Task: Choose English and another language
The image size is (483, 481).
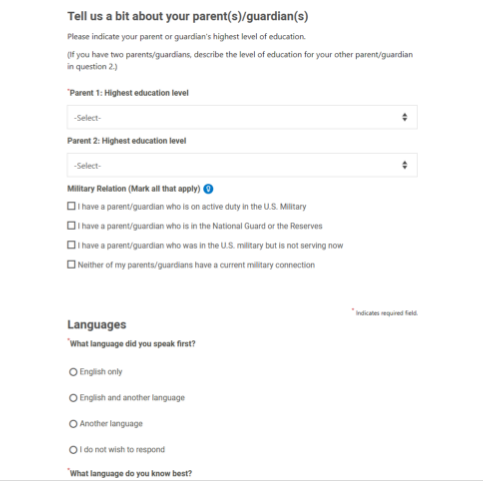Action: 73,398
